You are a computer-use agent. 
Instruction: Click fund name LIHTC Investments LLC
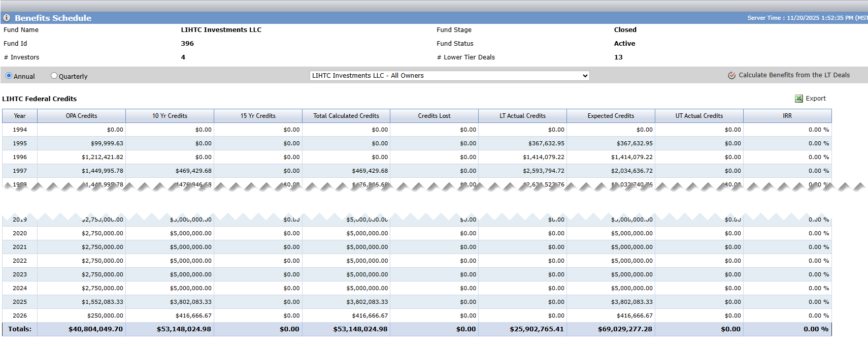(x=221, y=30)
